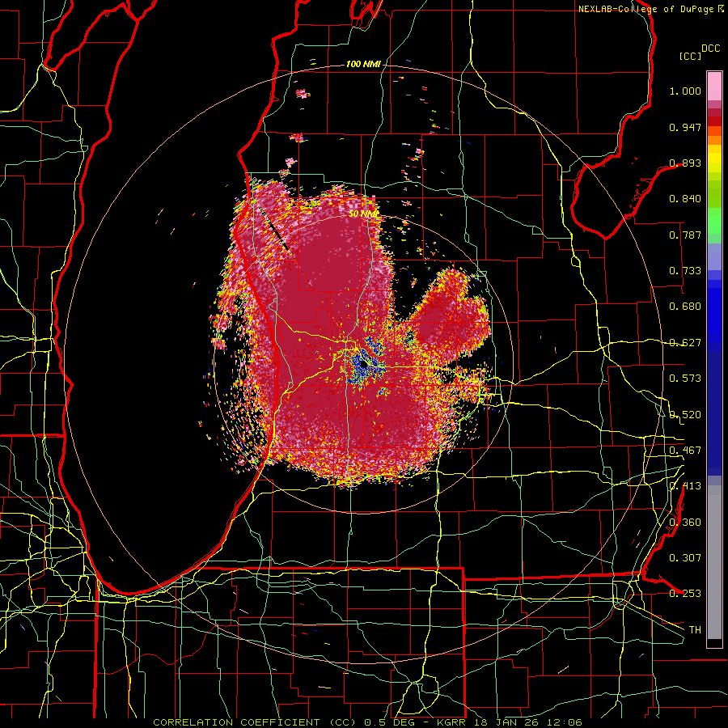Select the 0.573 scale value
The height and width of the screenshot is (728, 728).
coord(685,379)
